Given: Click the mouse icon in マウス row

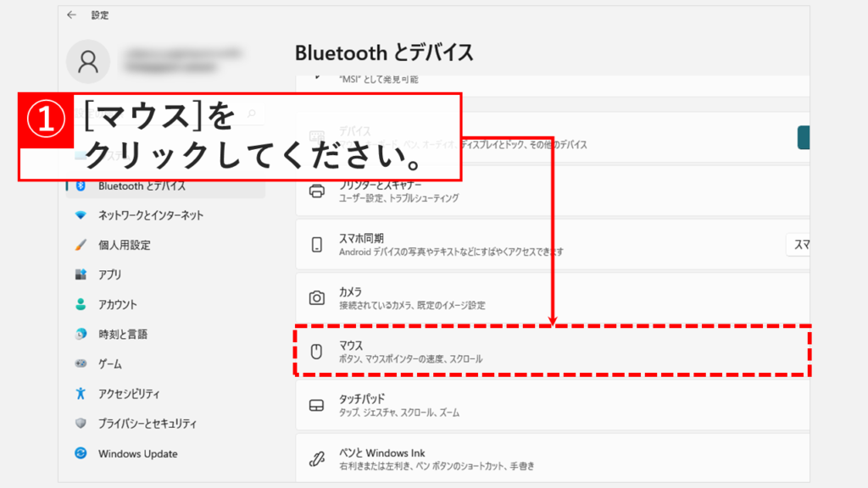Looking at the screenshot, I should 316,352.
